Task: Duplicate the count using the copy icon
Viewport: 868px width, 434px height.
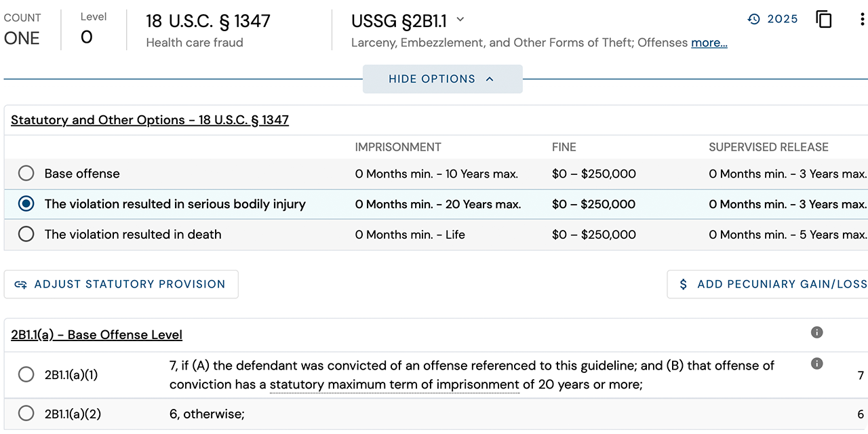Action: 824,20
